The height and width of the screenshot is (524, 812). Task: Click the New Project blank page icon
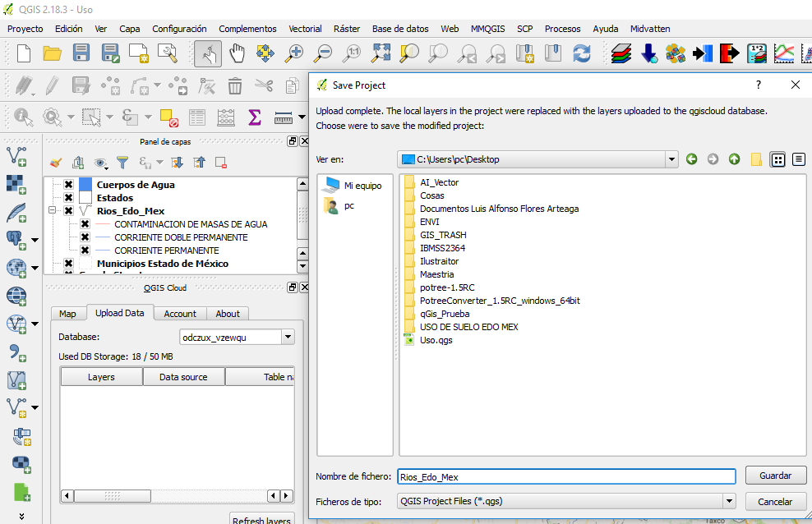click(24, 53)
